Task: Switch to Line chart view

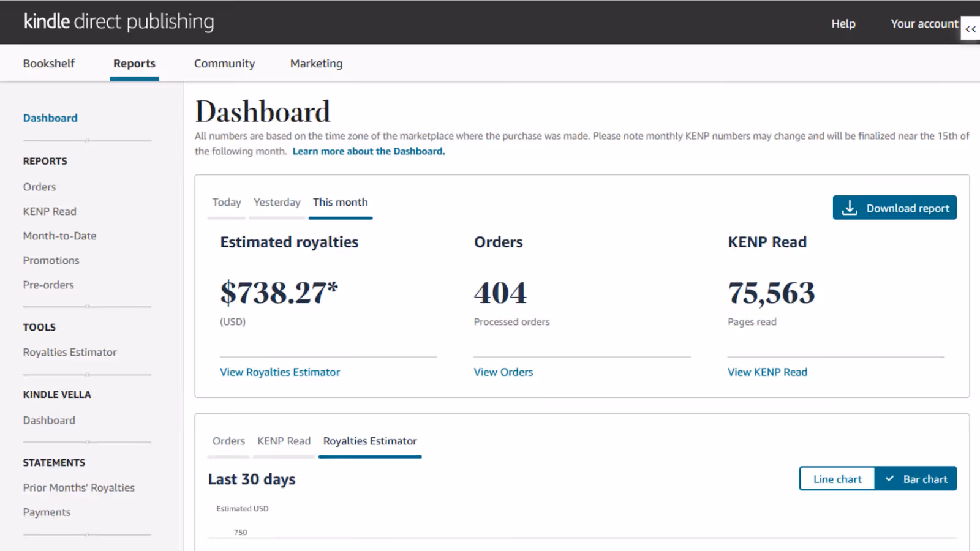Action: coord(837,479)
